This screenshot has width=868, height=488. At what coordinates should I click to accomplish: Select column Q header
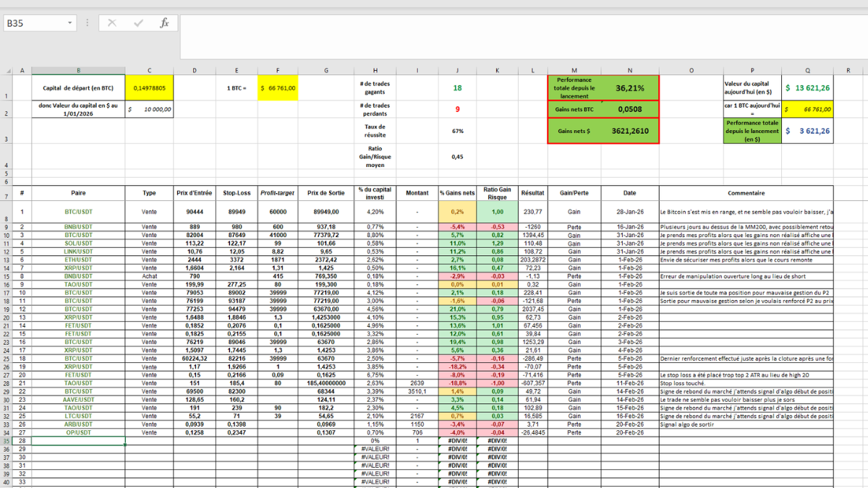(808, 70)
